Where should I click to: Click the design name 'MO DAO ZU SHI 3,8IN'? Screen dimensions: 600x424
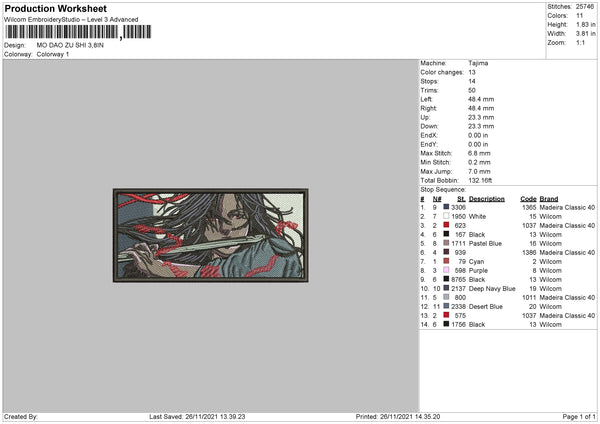tap(70, 45)
